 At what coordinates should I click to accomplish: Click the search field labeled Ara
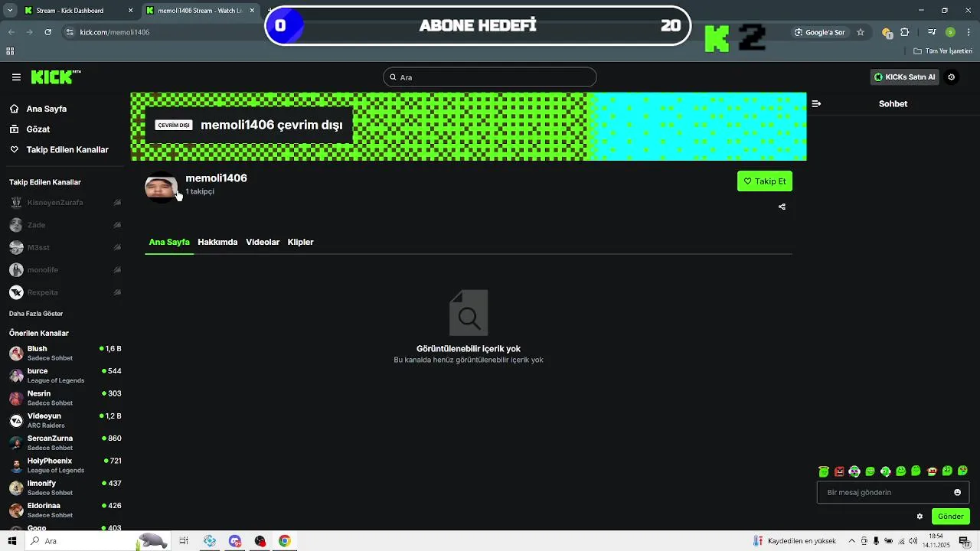pos(489,77)
